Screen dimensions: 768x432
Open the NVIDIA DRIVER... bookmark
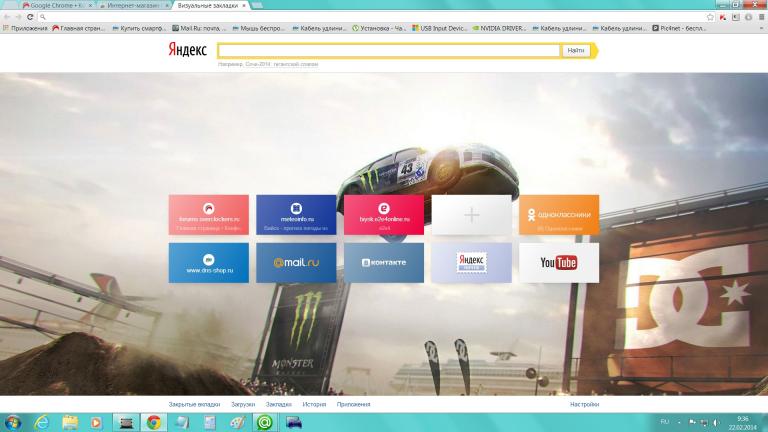tap(499, 28)
